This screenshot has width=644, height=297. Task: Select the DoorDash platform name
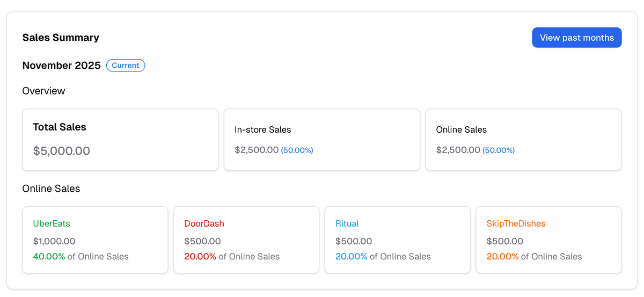pos(204,223)
